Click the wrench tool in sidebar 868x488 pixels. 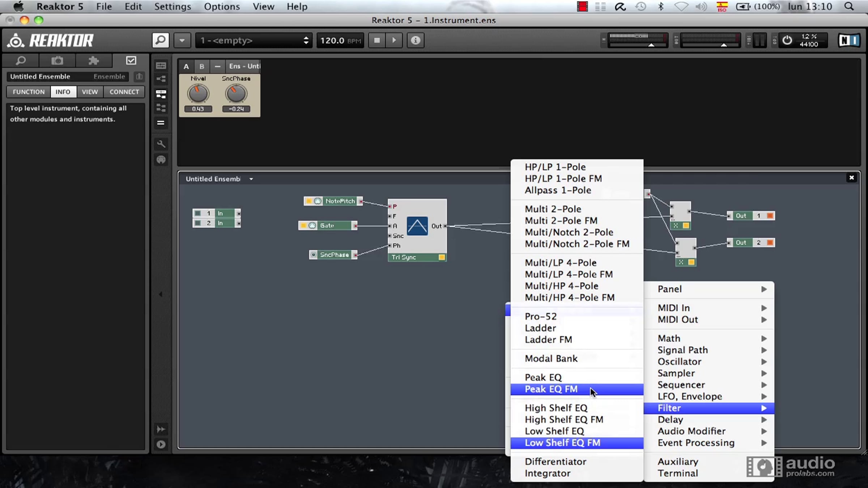click(161, 144)
